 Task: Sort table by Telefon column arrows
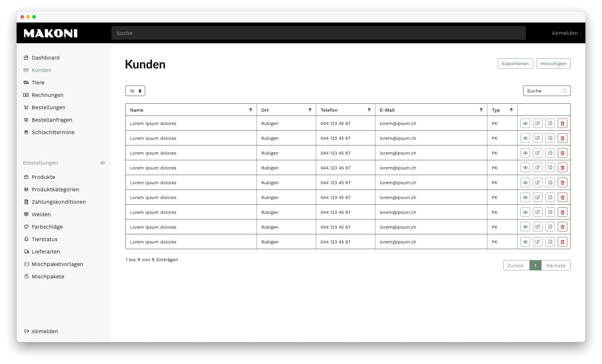click(x=369, y=110)
